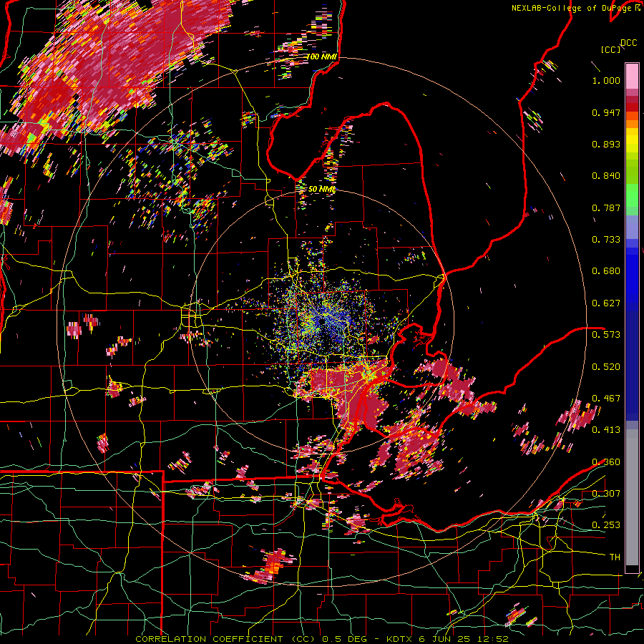Pick the lavender swatch near 0.733
The image size is (644, 644).
[632, 227]
